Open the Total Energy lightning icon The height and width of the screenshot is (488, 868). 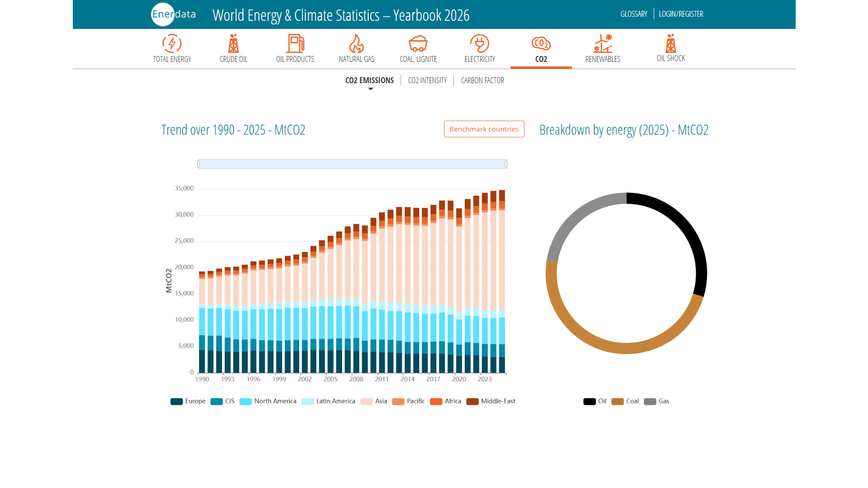[x=172, y=44]
